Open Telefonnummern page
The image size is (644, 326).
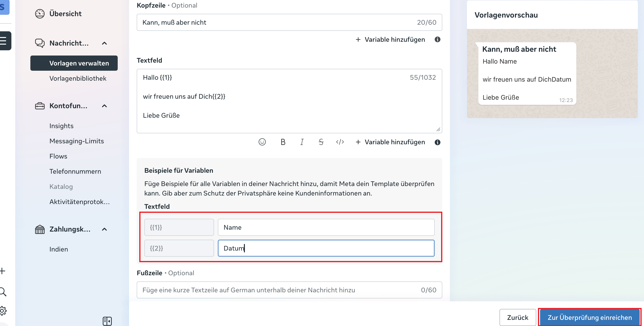pos(75,172)
